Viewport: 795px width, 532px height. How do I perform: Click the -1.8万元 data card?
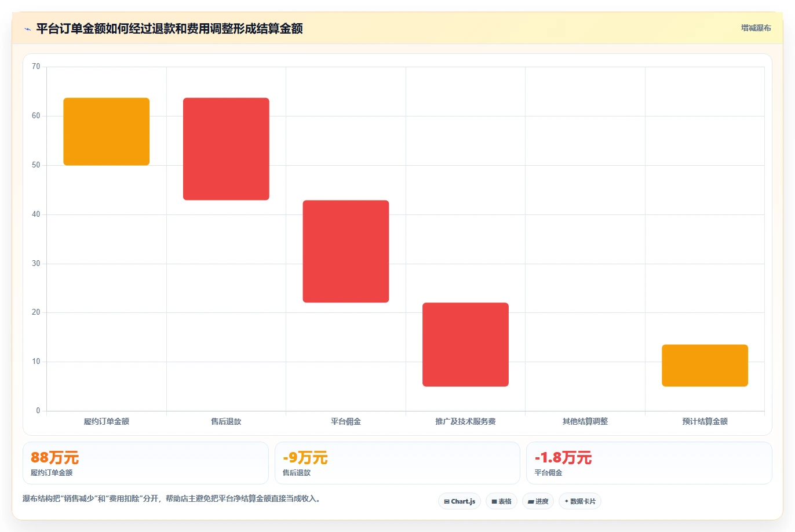click(649, 463)
